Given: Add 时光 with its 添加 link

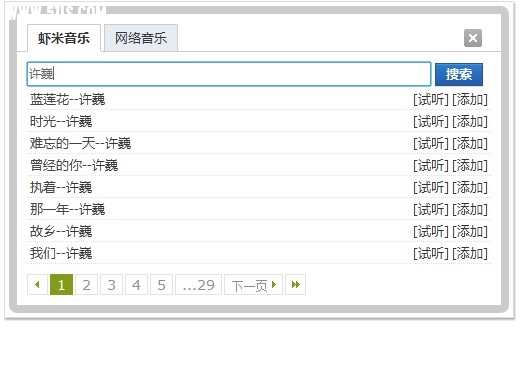Looking at the screenshot, I should pos(470,121).
